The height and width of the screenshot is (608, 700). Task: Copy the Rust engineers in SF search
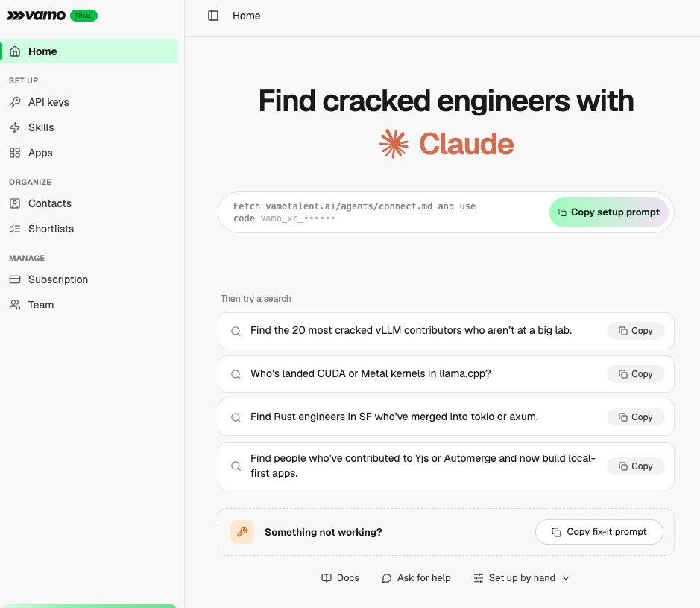636,417
